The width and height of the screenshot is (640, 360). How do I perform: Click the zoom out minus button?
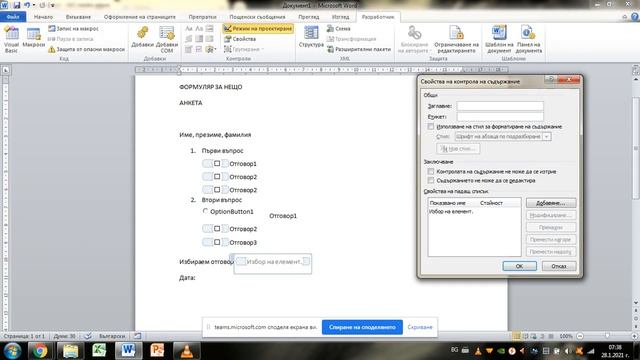pos(580,336)
